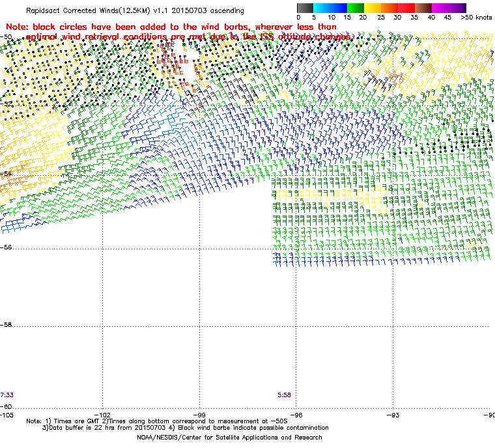Image resolution: width=495 pixels, height=448 pixels.
Task: Click the cyan 5-10 knots legend segment
Action: [322, 8]
